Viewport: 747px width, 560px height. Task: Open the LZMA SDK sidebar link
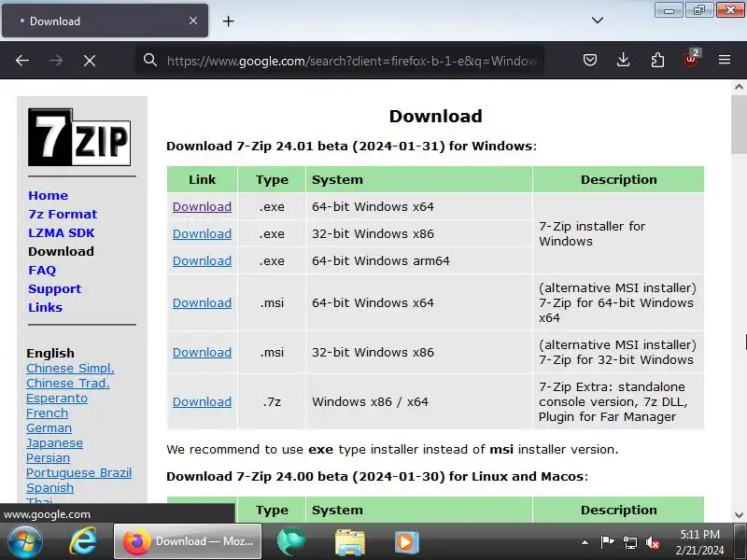[62, 232]
